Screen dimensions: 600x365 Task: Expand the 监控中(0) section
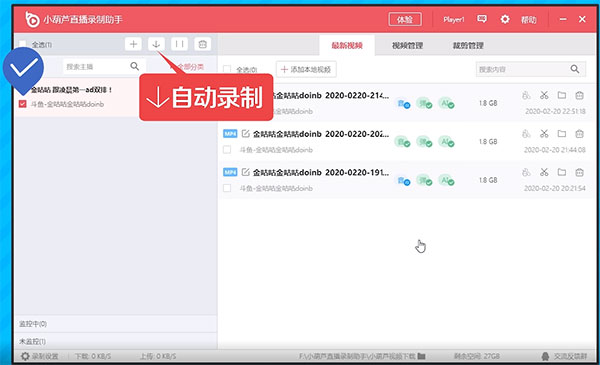point(115,324)
